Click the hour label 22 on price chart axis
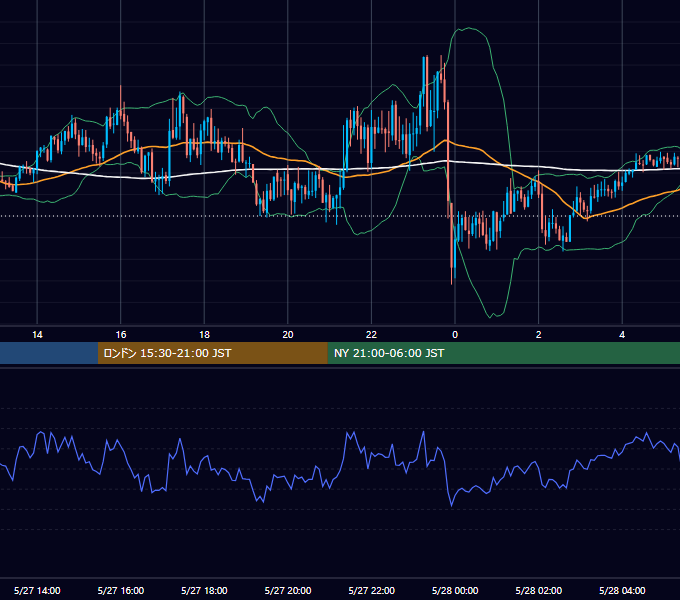The height and width of the screenshot is (600, 680). click(x=372, y=335)
